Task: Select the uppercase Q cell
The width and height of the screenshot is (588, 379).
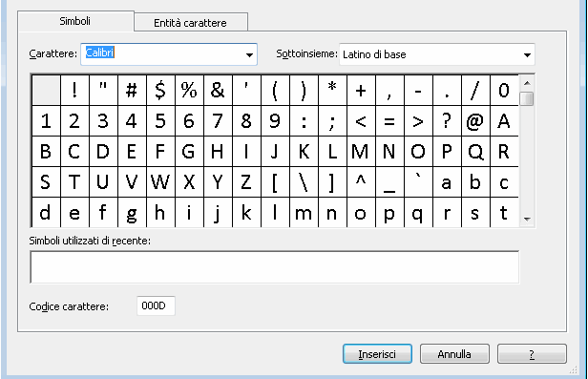Action: click(475, 152)
